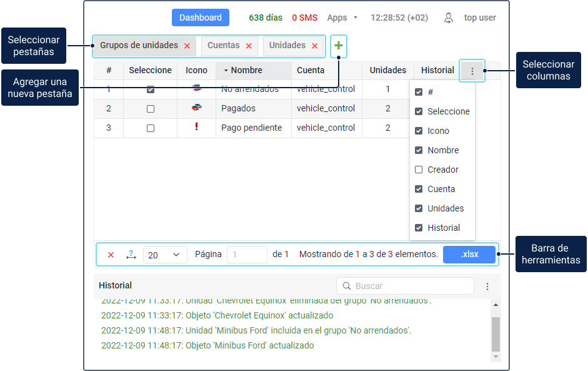
Task: Click log entry Minibus Ford incluida en grupo
Action: pyautogui.click(x=256, y=330)
